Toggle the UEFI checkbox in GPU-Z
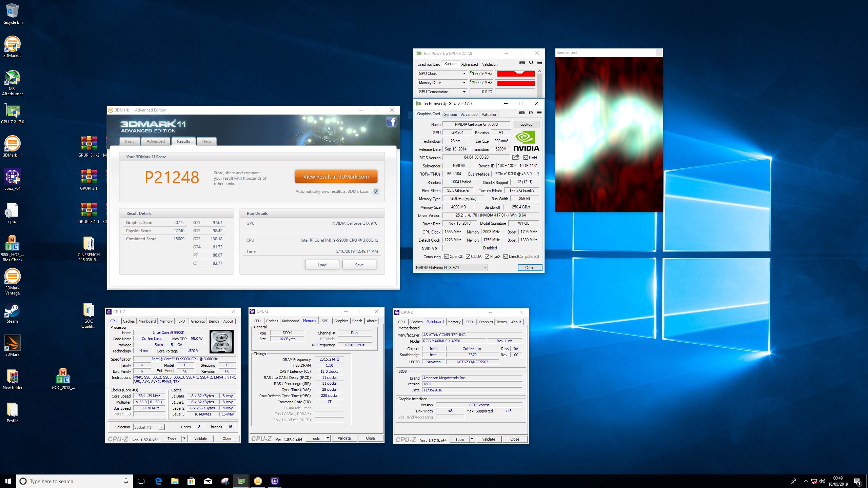Viewport: 868px width, 488px height. click(526, 157)
